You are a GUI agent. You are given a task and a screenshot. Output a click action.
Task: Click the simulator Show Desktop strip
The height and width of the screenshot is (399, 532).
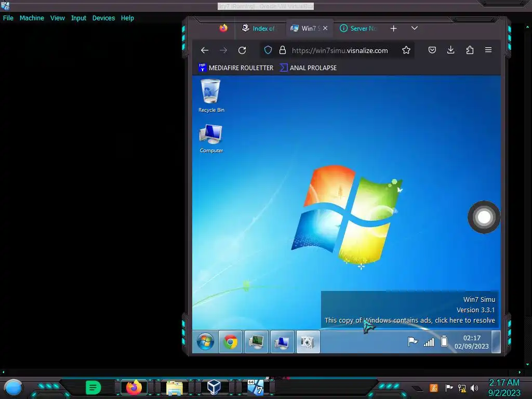tap(496, 342)
